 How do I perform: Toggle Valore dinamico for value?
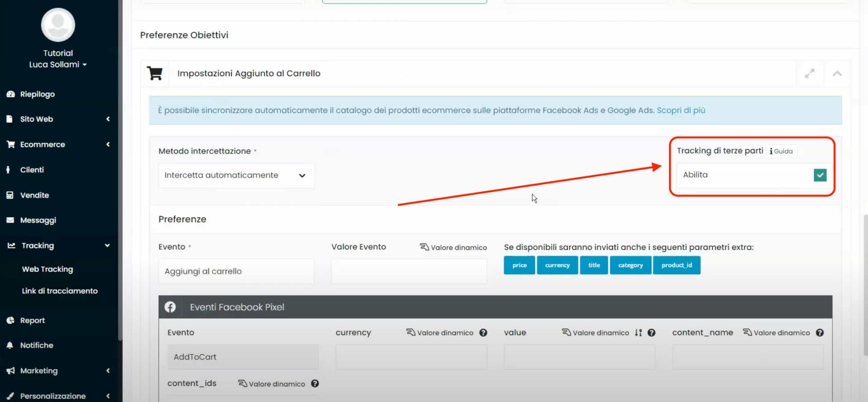[595, 333]
